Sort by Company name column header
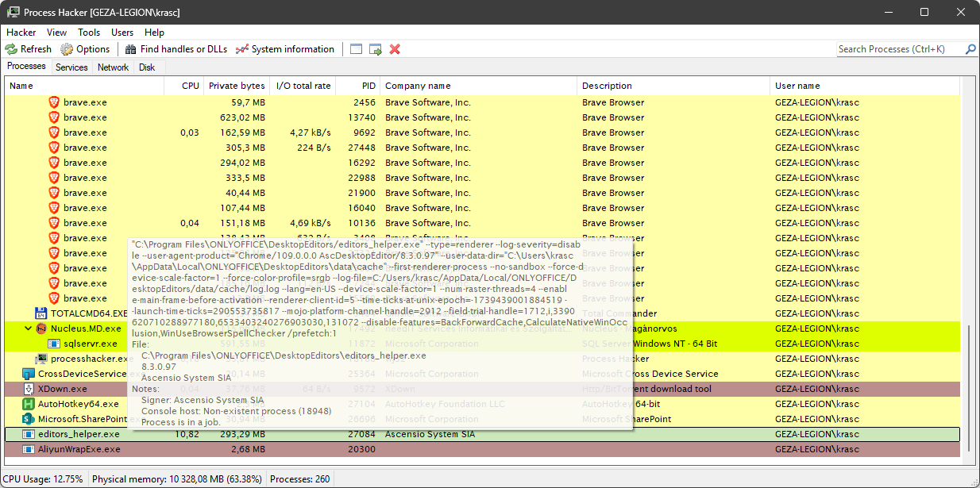Screen dimensions: 980x488 click(478, 86)
